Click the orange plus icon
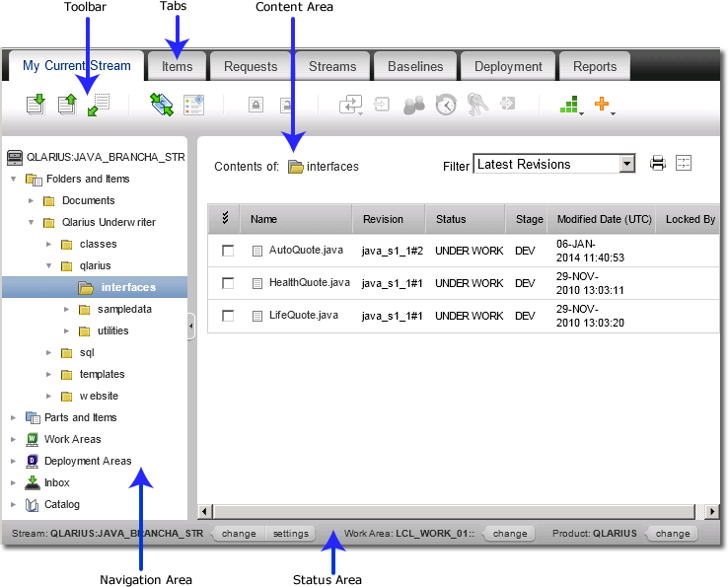Screen dimensions: 728x587 click(602, 104)
